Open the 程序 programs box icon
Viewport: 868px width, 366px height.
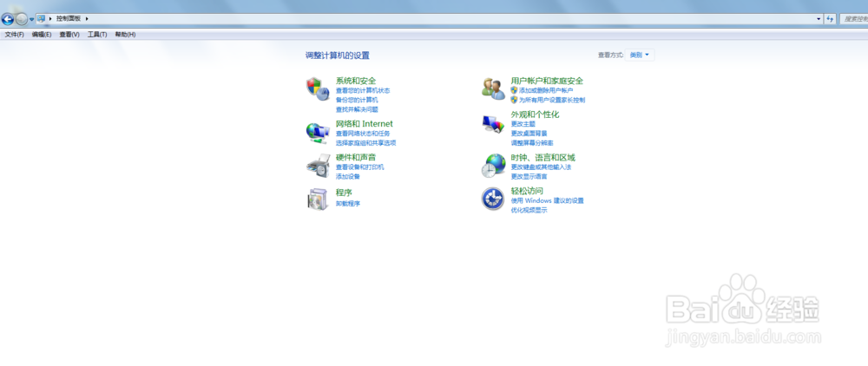[x=318, y=199]
